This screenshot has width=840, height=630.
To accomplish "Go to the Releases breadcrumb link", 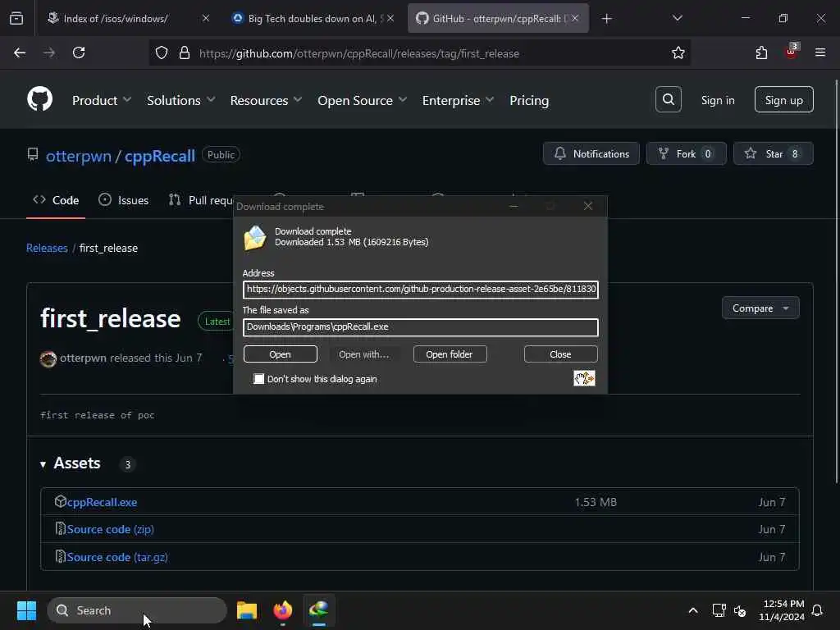I will click(x=47, y=248).
